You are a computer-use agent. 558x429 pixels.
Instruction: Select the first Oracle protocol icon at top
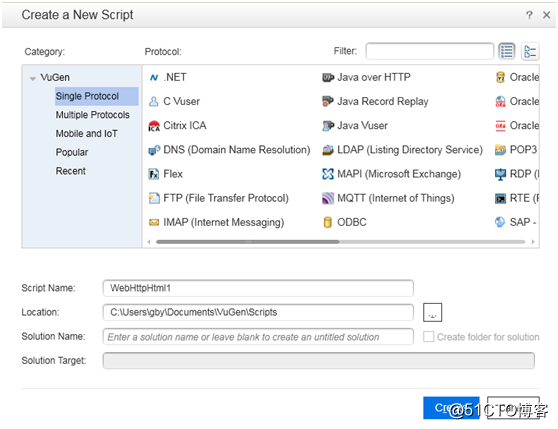(500, 78)
